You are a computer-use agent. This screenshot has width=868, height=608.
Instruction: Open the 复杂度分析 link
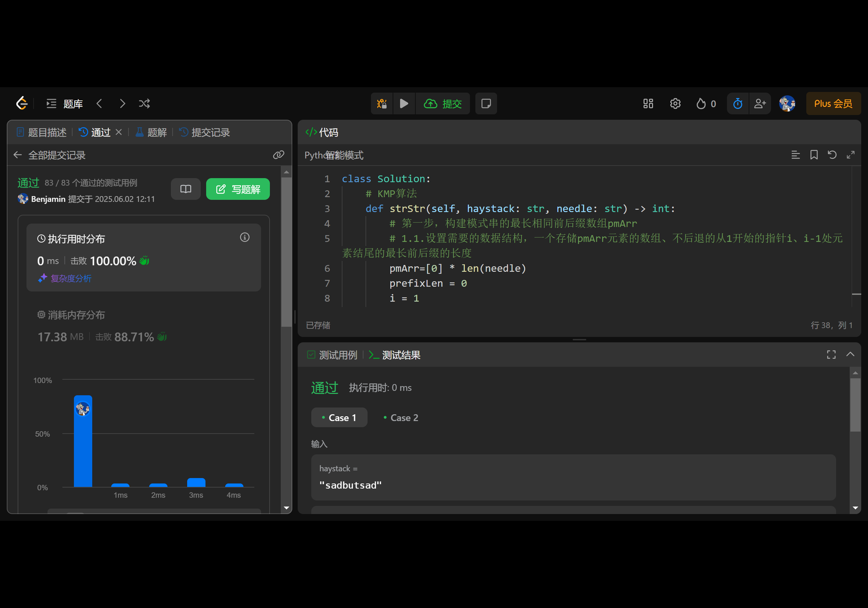point(71,279)
